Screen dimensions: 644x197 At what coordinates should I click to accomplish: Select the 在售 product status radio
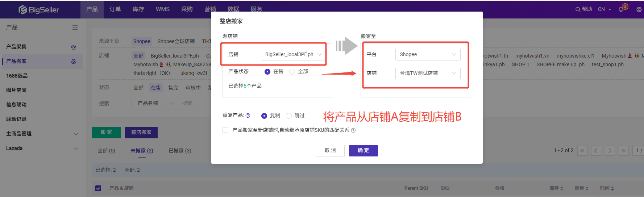tap(267, 72)
